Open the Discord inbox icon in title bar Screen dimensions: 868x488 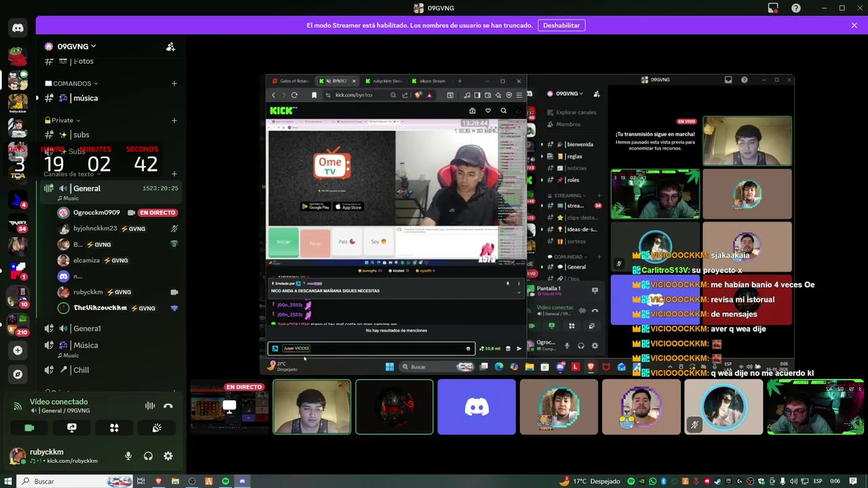pos(773,8)
